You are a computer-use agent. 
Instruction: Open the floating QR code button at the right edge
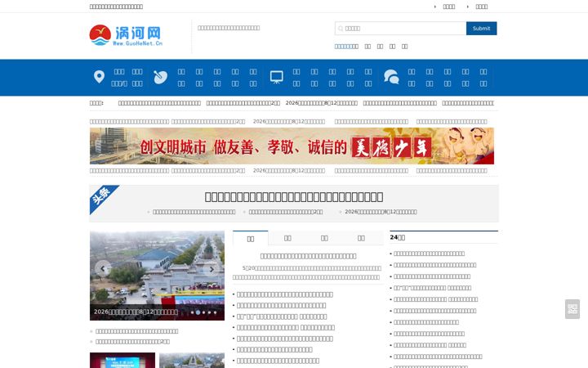pyautogui.click(x=572, y=309)
